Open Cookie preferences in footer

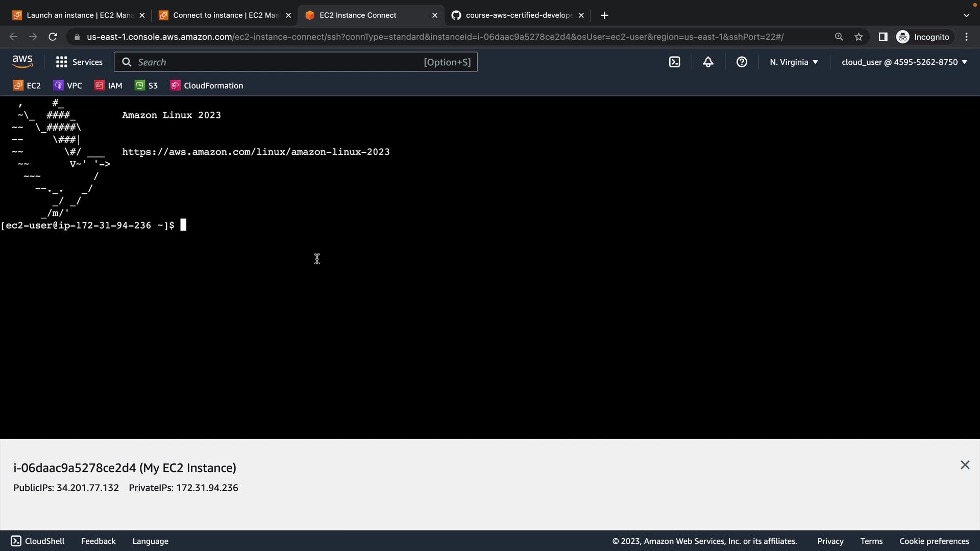click(934, 541)
